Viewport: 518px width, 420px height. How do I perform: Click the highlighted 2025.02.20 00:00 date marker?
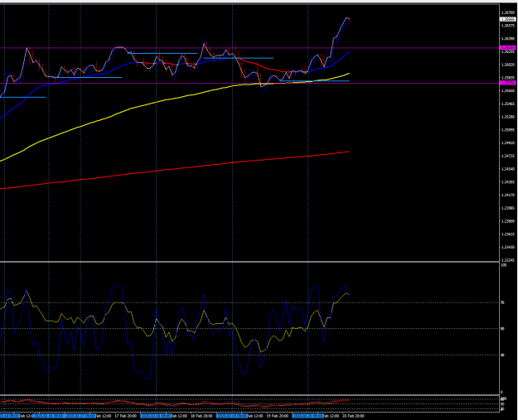point(307,416)
